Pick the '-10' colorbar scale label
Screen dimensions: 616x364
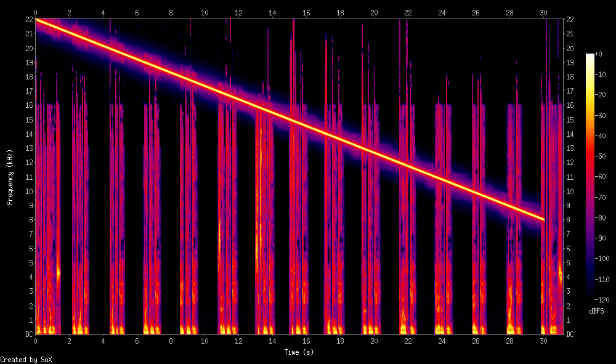coord(600,75)
